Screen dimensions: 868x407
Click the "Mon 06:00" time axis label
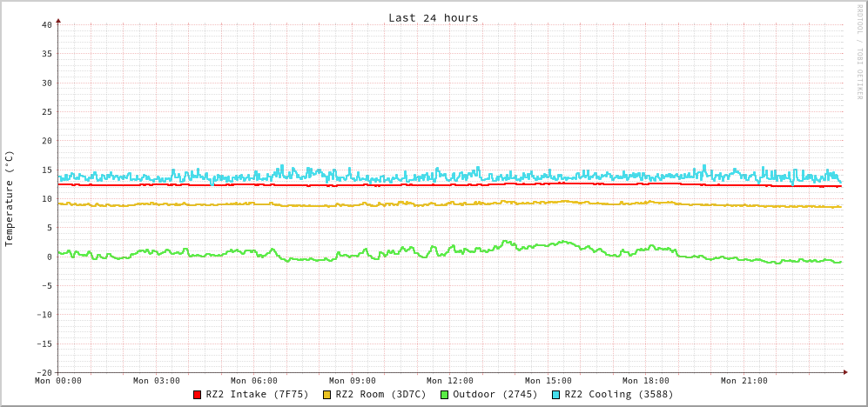254,381
